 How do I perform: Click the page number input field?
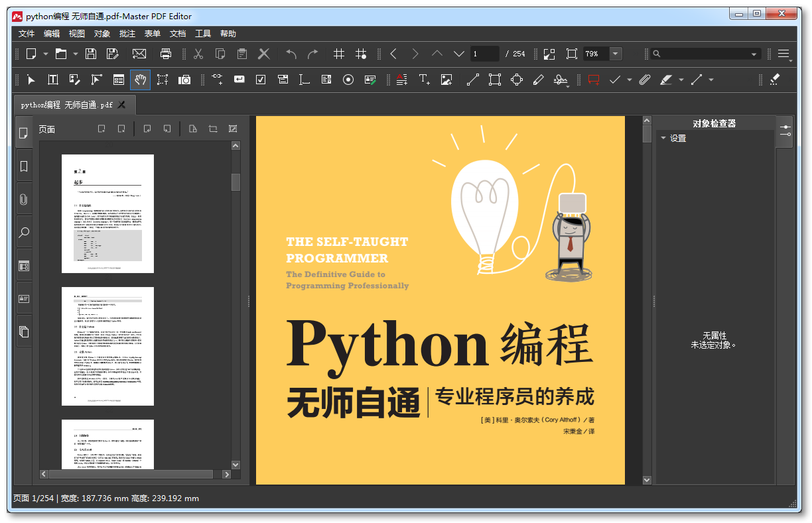(x=485, y=54)
